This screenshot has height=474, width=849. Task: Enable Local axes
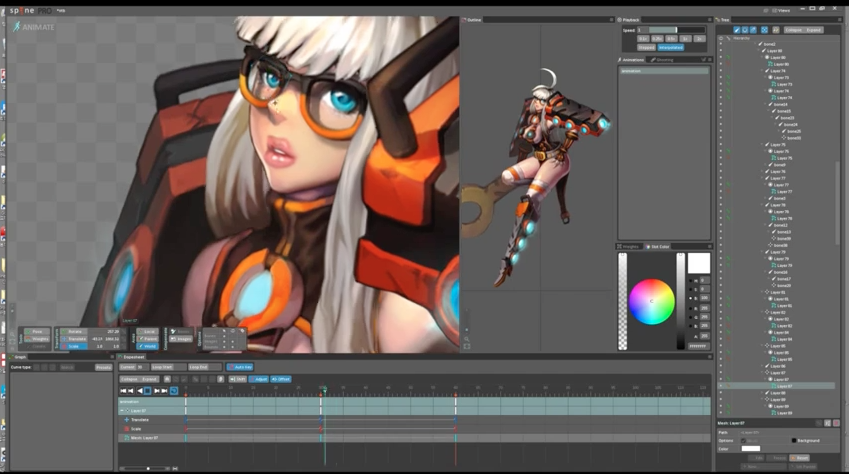[x=147, y=332]
